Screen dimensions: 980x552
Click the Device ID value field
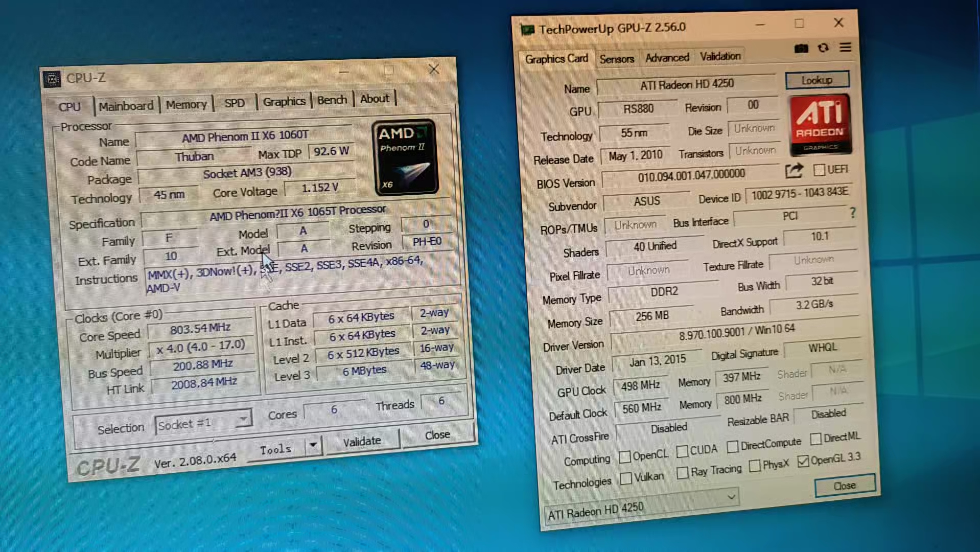click(x=799, y=193)
